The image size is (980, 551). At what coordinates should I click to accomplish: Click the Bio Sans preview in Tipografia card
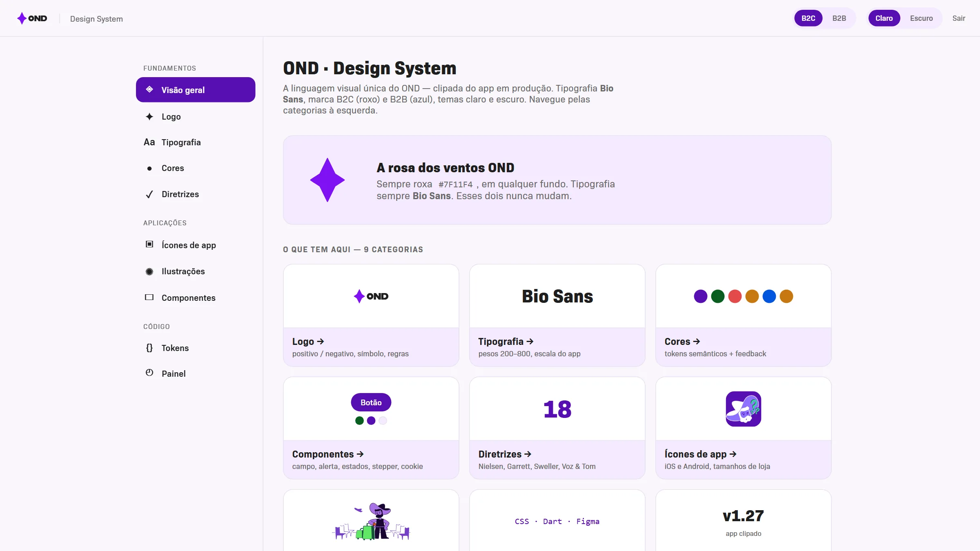click(557, 296)
